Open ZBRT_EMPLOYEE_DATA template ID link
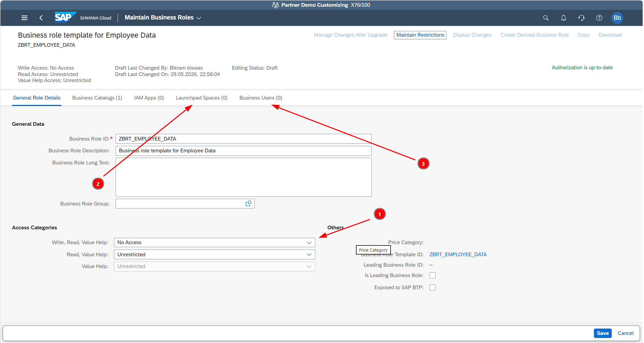The height and width of the screenshot is (343, 644). point(458,255)
